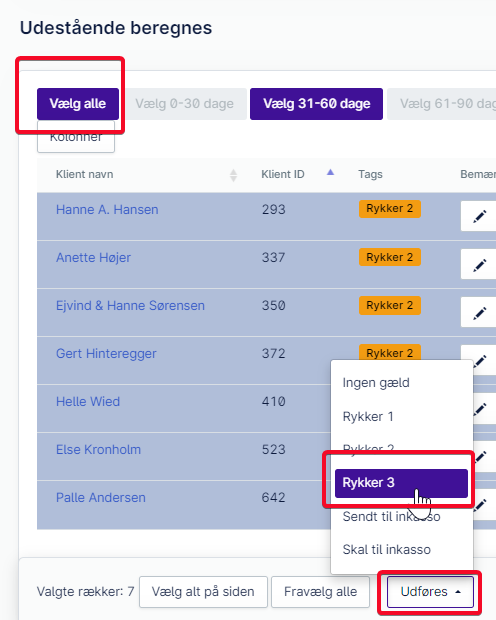Open the Udføres dropdown
Image resolution: width=496 pixels, height=620 pixels.
430,592
